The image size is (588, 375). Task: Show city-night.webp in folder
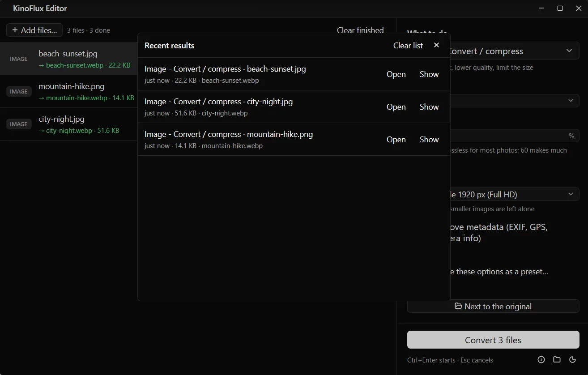(429, 107)
